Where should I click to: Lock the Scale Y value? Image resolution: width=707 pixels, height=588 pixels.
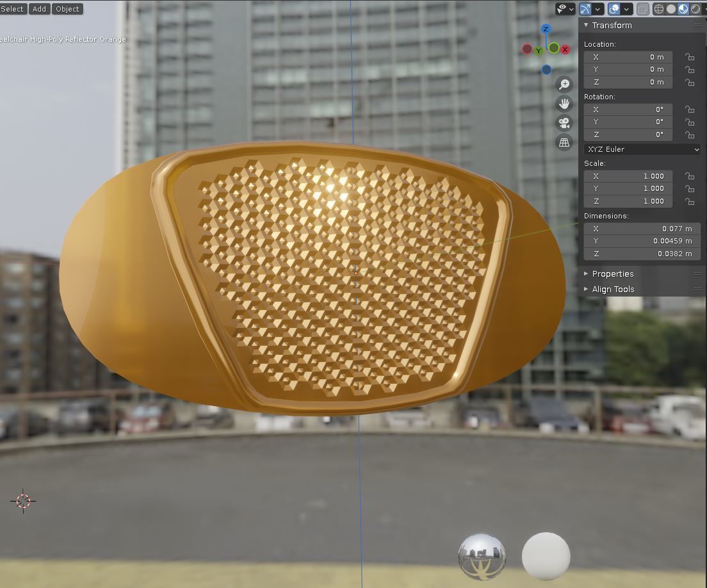coord(690,188)
